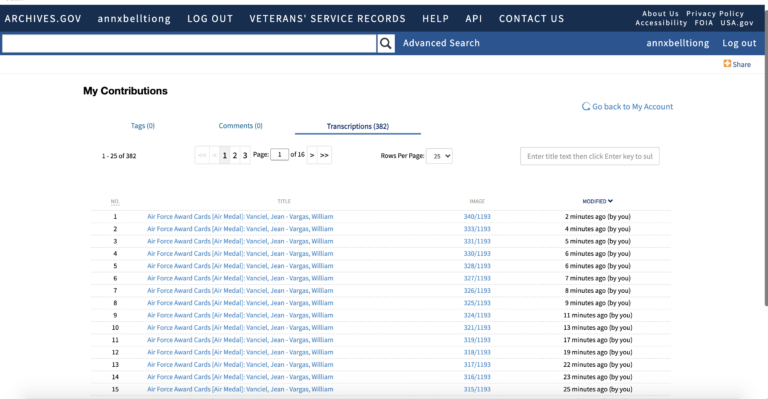
Task: Open image link 330/1193
Action: pyautogui.click(x=477, y=254)
